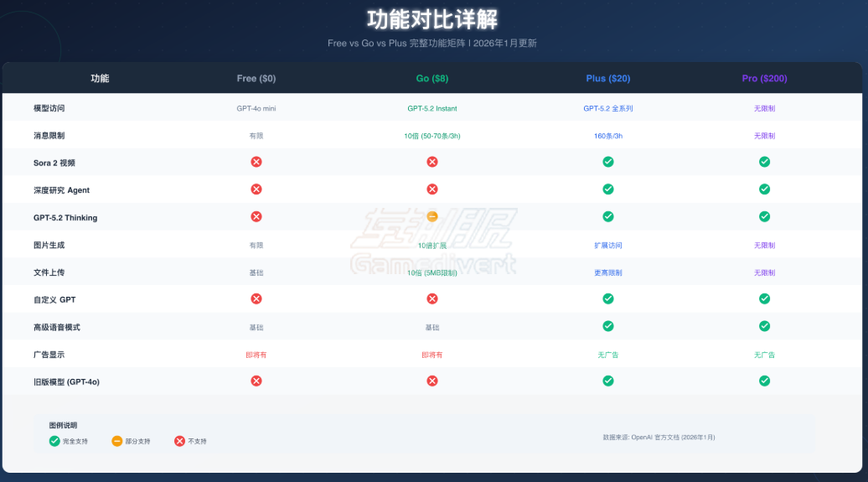This screenshot has height=482, width=868.
Task: Click 无限制 in the 消息限制 row
Action: 764,136
